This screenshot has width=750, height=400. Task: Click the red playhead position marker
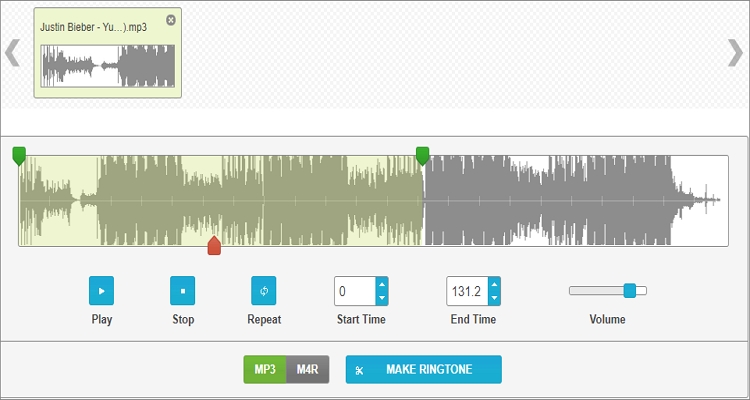pyautogui.click(x=214, y=245)
